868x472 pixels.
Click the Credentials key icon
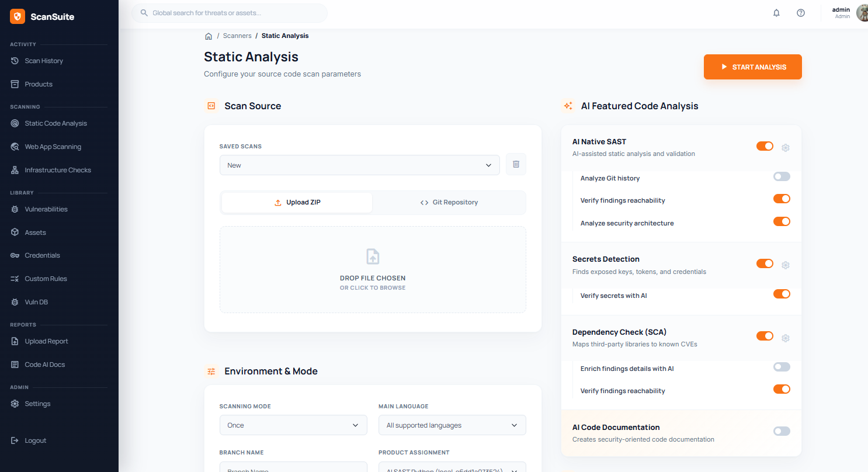[15, 255]
